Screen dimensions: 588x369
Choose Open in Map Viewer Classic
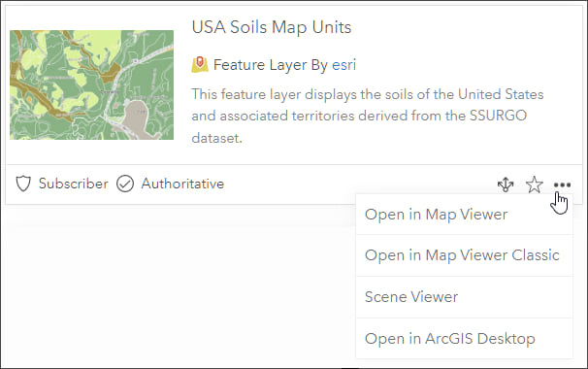click(464, 255)
